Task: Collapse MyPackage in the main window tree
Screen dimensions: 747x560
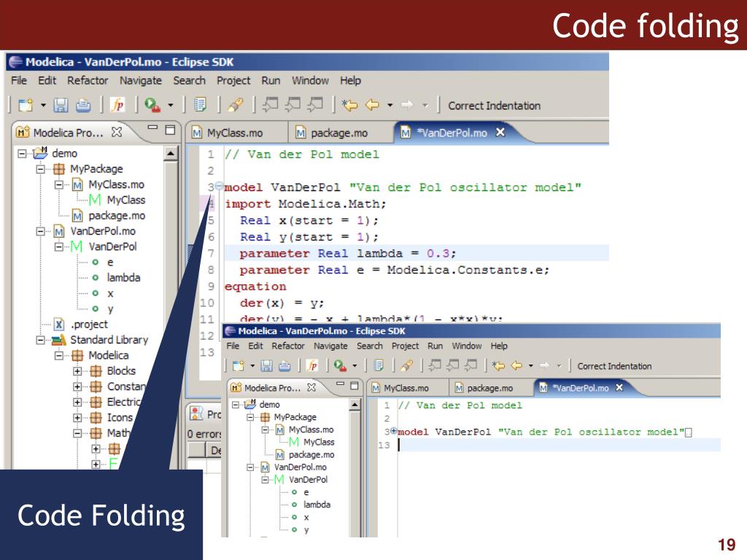Action: [x=41, y=168]
